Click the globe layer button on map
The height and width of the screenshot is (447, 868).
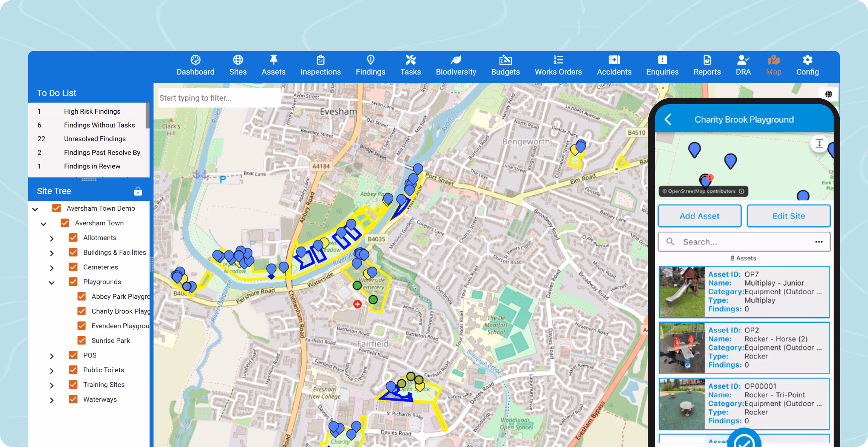coord(829,94)
